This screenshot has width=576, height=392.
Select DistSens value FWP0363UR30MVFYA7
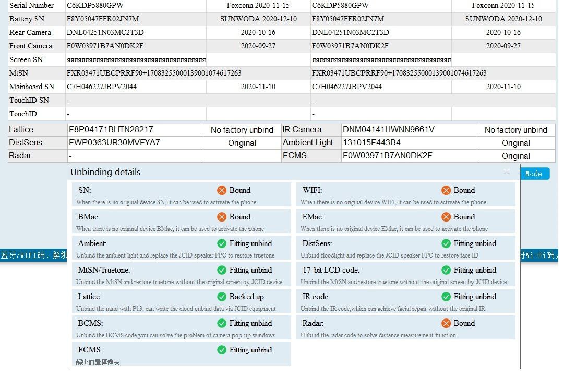coord(114,142)
